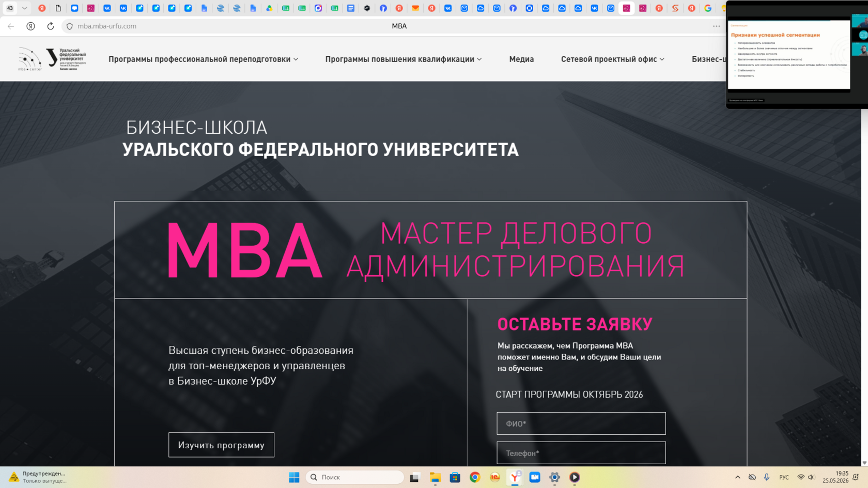Viewport: 868px width, 488px height.
Task: Click the microphone tray icon
Action: pyautogui.click(x=767, y=477)
